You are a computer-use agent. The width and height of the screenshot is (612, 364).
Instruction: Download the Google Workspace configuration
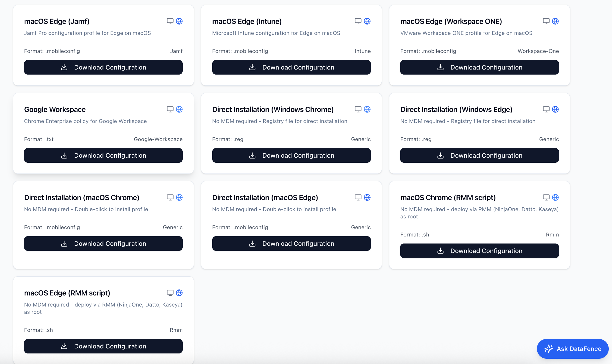(x=103, y=155)
